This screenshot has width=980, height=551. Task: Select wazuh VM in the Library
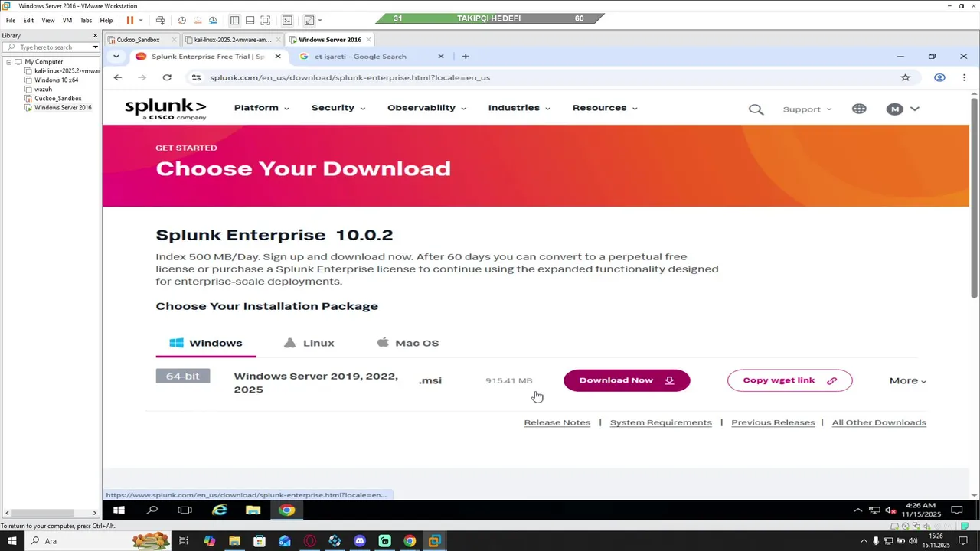pyautogui.click(x=43, y=90)
